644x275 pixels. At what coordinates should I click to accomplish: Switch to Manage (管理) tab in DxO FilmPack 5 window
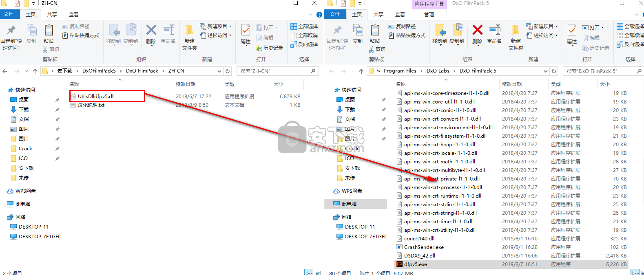(429, 14)
